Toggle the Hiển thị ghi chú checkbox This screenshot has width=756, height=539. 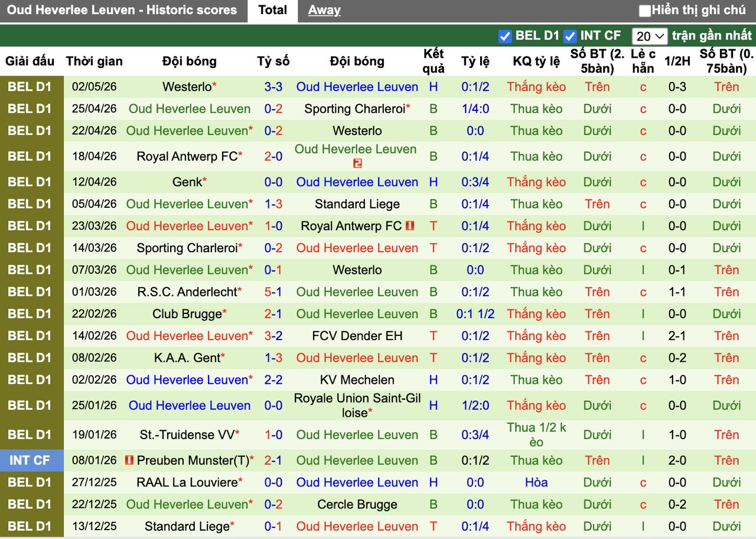(x=645, y=11)
